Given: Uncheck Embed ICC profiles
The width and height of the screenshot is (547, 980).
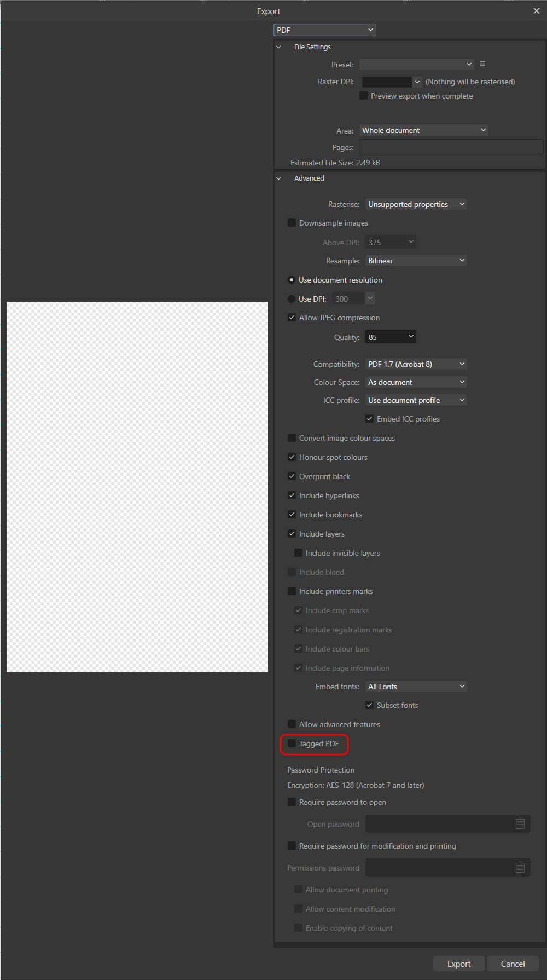Looking at the screenshot, I should tap(370, 419).
